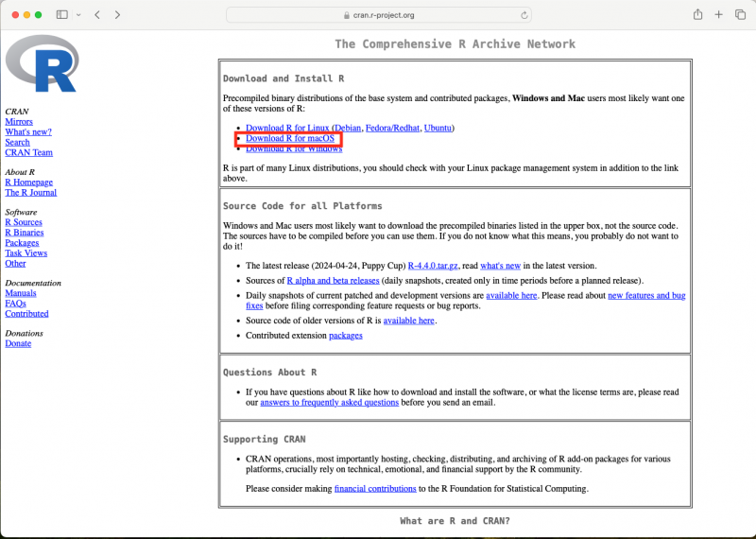Open the Mirrors link
Image resolution: width=756 pixels, height=539 pixels.
point(19,122)
